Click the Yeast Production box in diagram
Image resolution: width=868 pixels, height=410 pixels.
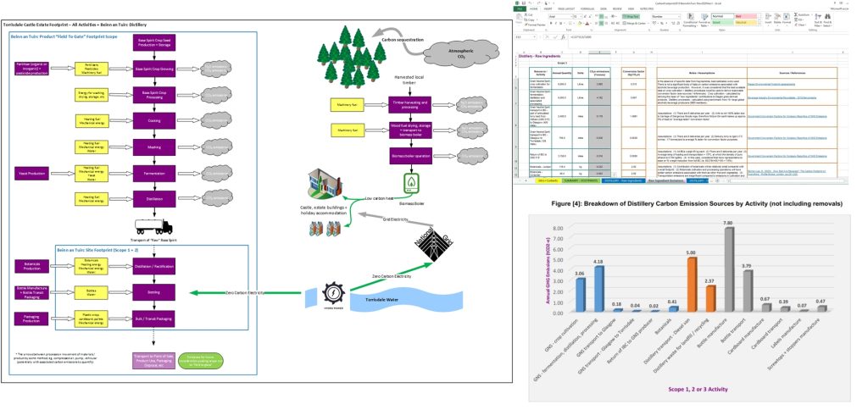(32, 173)
